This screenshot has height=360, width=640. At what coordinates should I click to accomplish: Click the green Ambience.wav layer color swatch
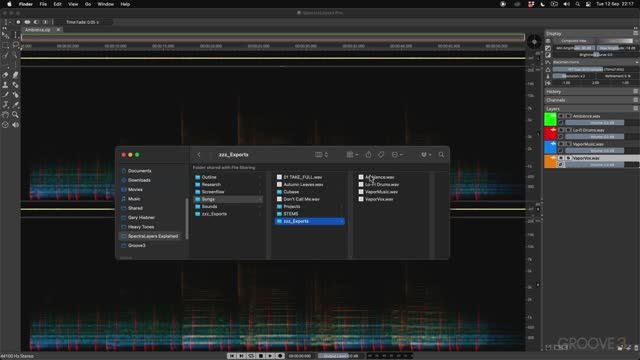click(x=550, y=119)
